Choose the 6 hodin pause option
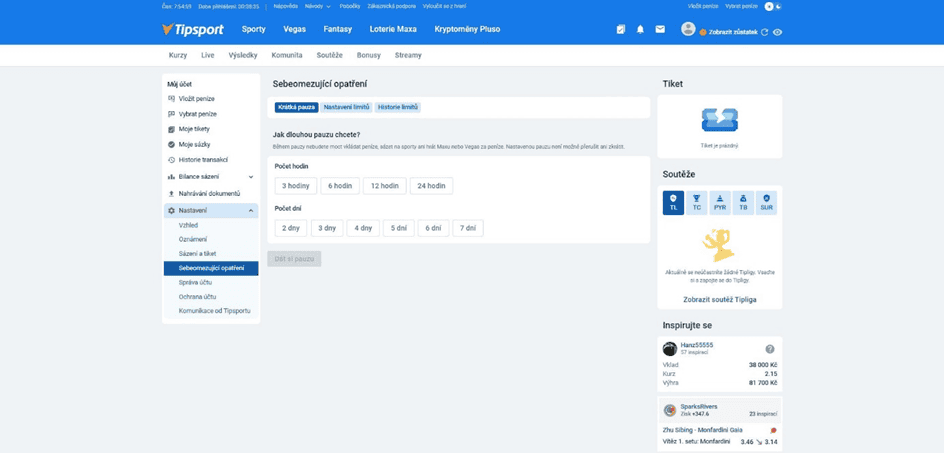The image size is (944, 453). click(x=340, y=186)
